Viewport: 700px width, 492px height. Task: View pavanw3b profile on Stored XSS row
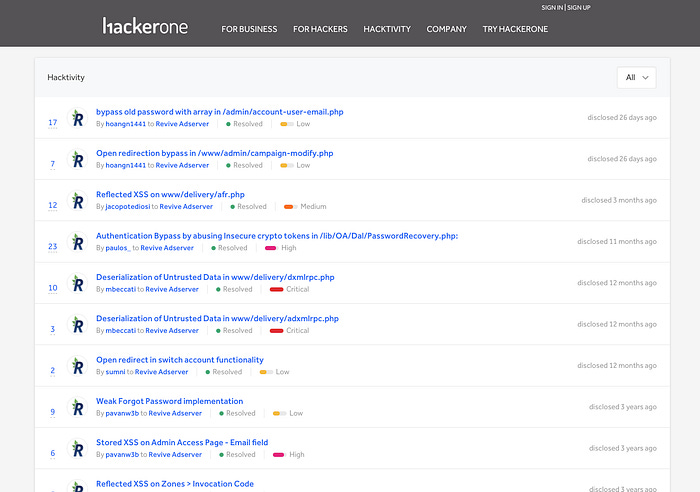point(122,454)
